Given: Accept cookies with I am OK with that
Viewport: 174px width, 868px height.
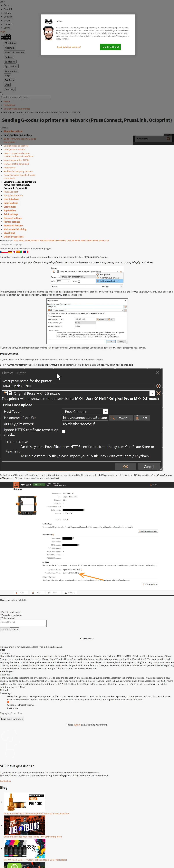Looking at the screenshot, I should (110, 47).
